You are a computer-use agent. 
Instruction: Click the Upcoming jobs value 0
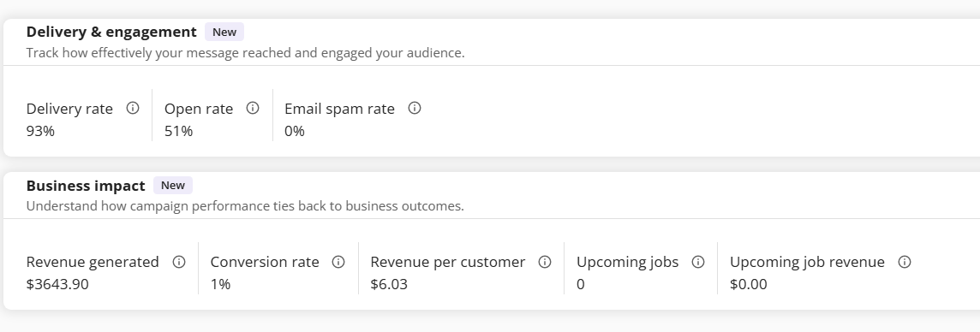[581, 284]
